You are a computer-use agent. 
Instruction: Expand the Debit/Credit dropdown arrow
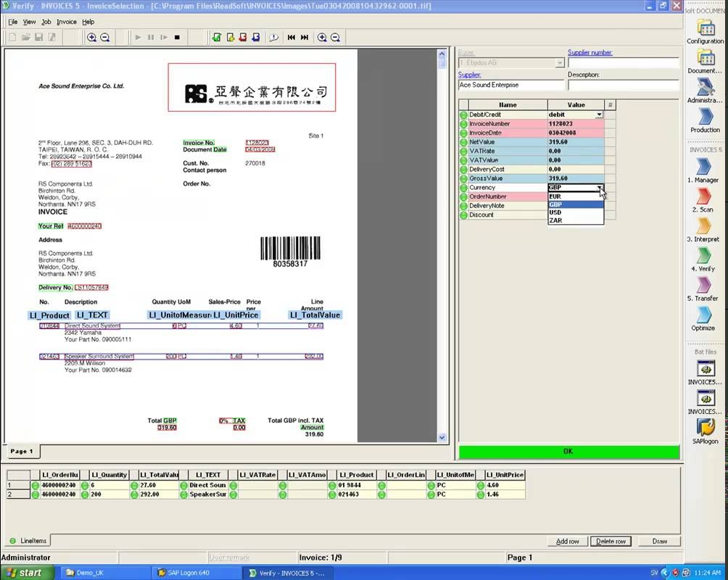click(600, 115)
